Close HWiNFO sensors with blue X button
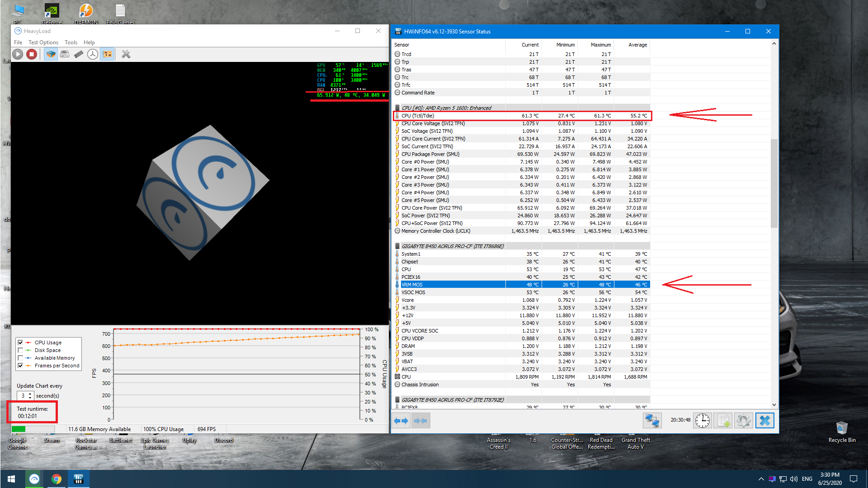Screen dimensions: 868x488 click(x=764, y=421)
